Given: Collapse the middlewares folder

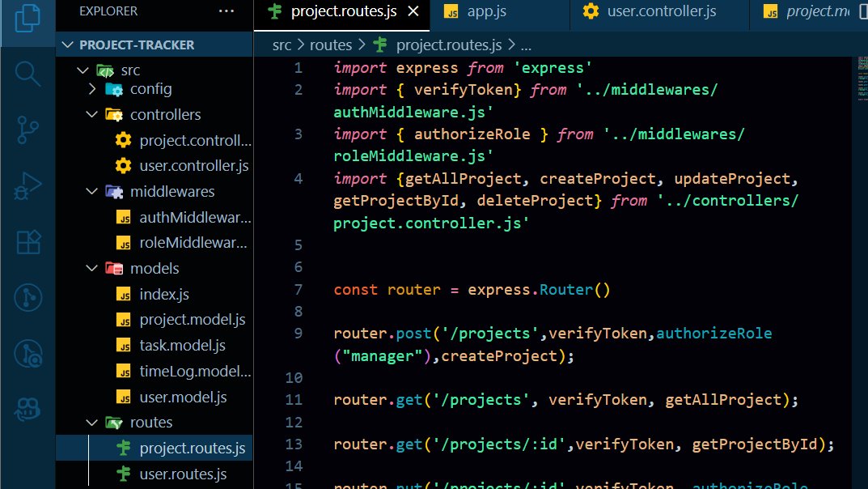Looking at the screenshot, I should [x=92, y=192].
